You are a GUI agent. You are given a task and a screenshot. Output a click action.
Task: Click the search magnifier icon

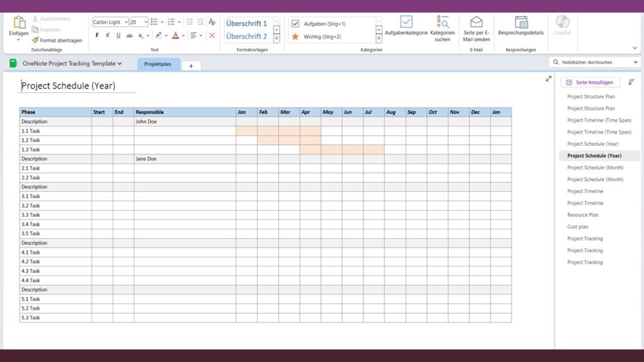(x=556, y=62)
